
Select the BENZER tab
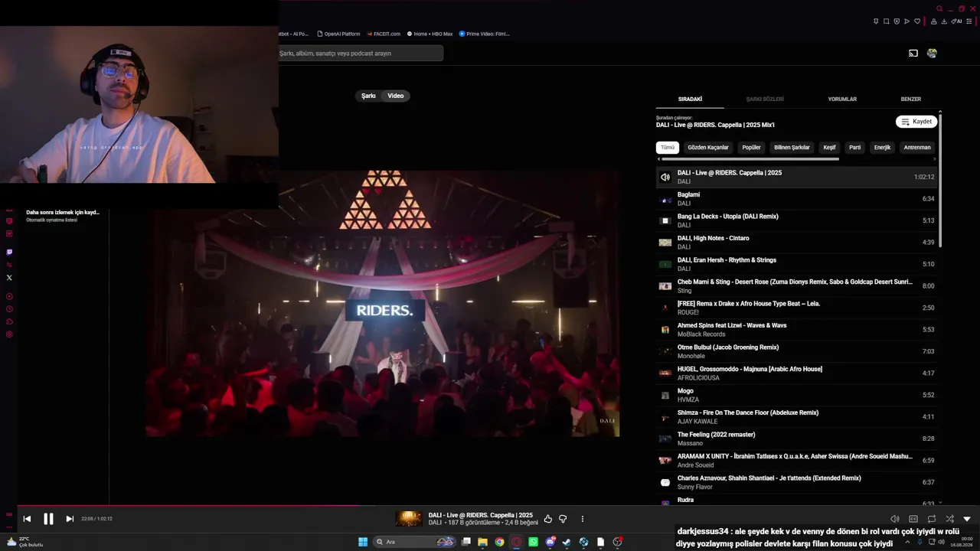[x=911, y=99]
